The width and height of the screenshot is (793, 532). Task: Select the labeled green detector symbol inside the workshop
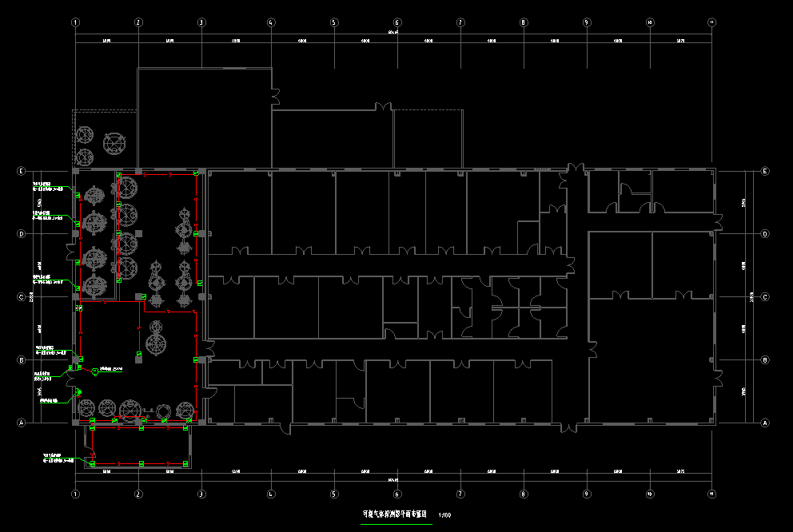pos(95,371)
